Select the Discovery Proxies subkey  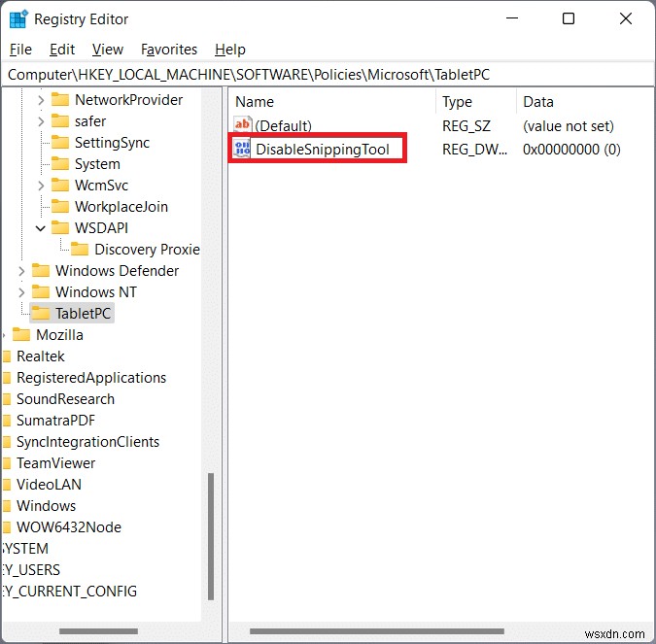click(x=147, y=250)
